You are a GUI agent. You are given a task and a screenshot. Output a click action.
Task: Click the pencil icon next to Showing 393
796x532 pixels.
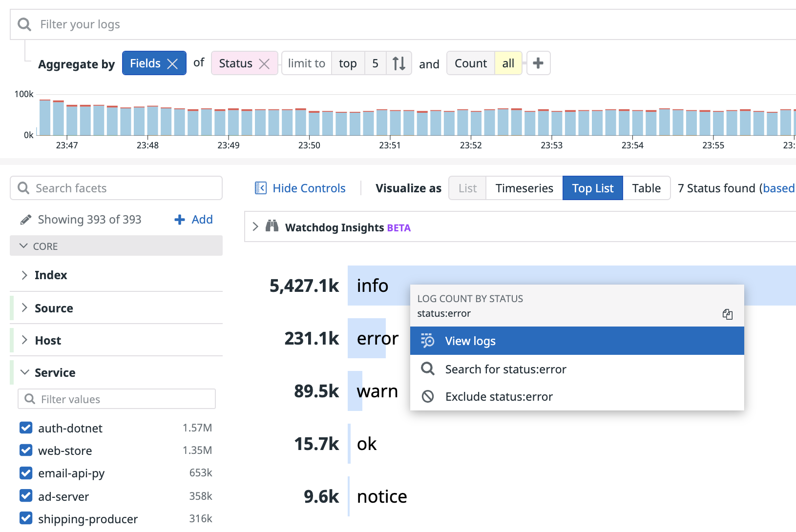point(26,219)
